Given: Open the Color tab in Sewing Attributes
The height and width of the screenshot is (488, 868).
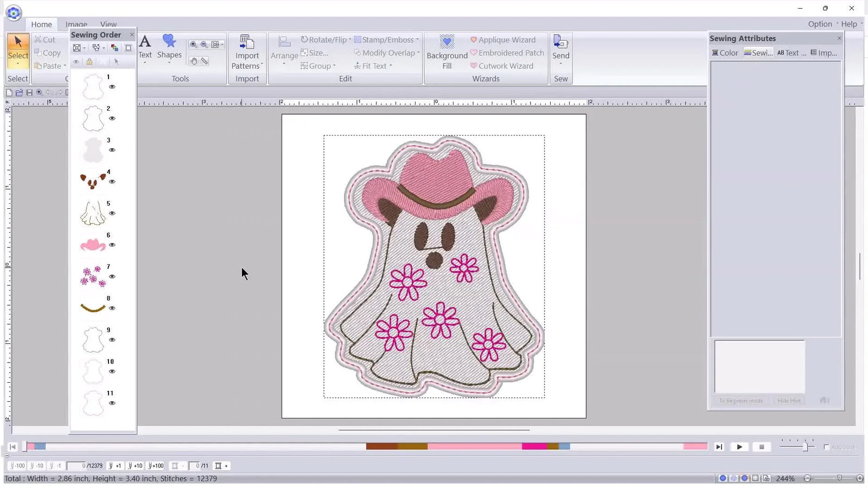Looking at the screenshot, I should (725, 53).
